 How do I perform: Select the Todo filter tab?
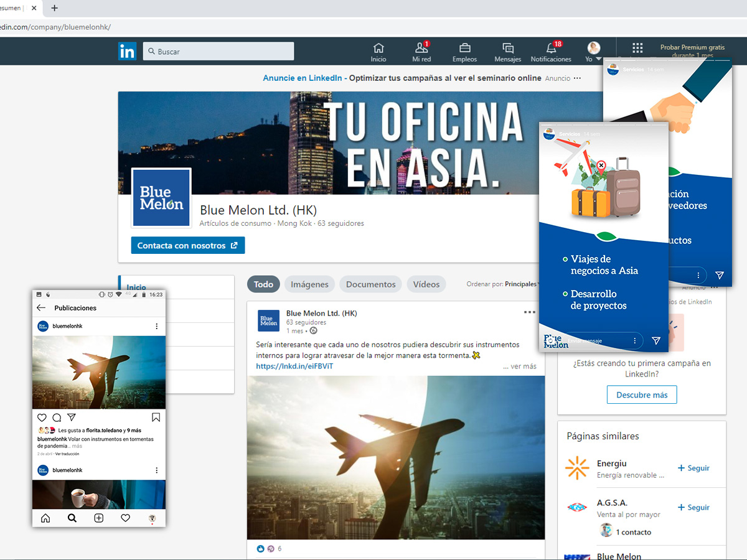(263, 284)
